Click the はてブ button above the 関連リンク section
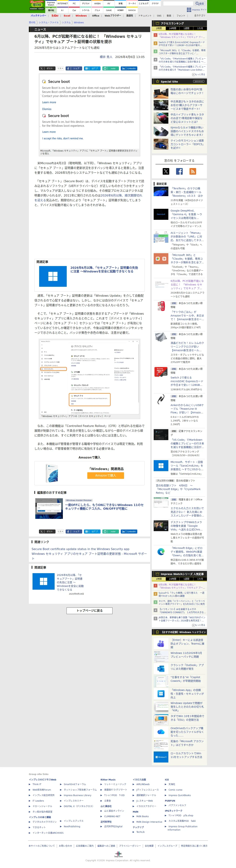 tap(92, 531)
